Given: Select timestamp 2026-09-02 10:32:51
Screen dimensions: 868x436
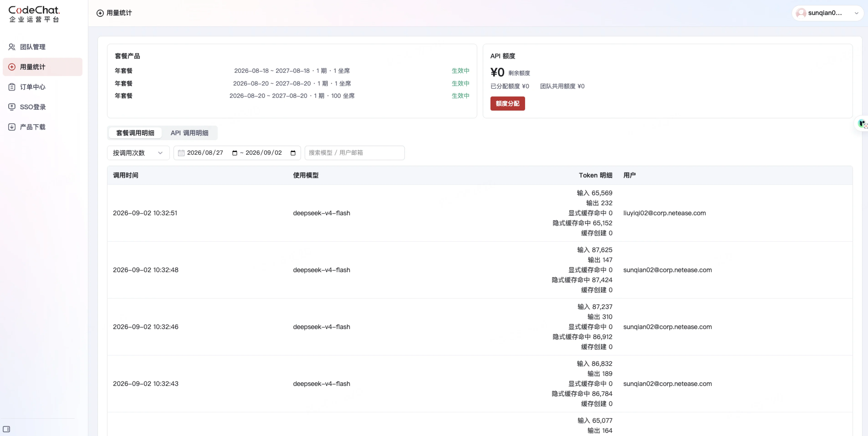Looking at the screenshot, I should click(x=145, y=213).
